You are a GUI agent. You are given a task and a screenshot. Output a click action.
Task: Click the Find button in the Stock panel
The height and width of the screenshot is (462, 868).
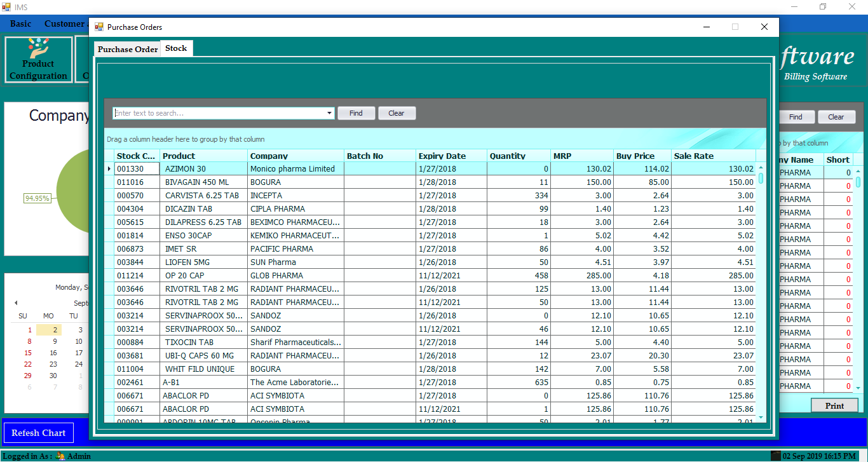(x=356, y=112)
